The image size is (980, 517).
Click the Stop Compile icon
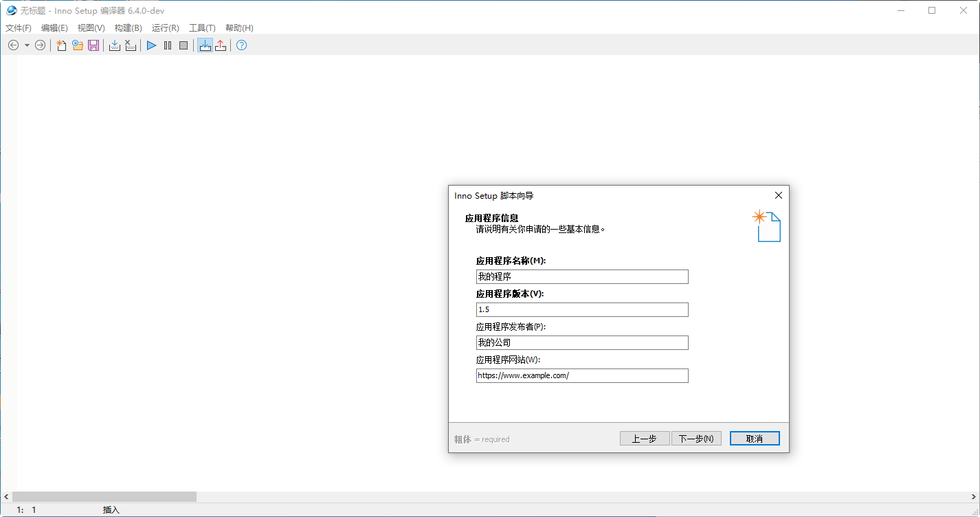[131, 45]
